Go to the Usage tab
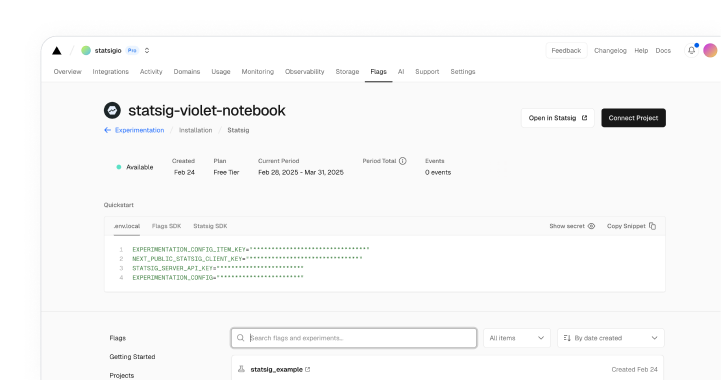Image resolution: width=721 pixels, height=380 pixels. click(221, 72)
